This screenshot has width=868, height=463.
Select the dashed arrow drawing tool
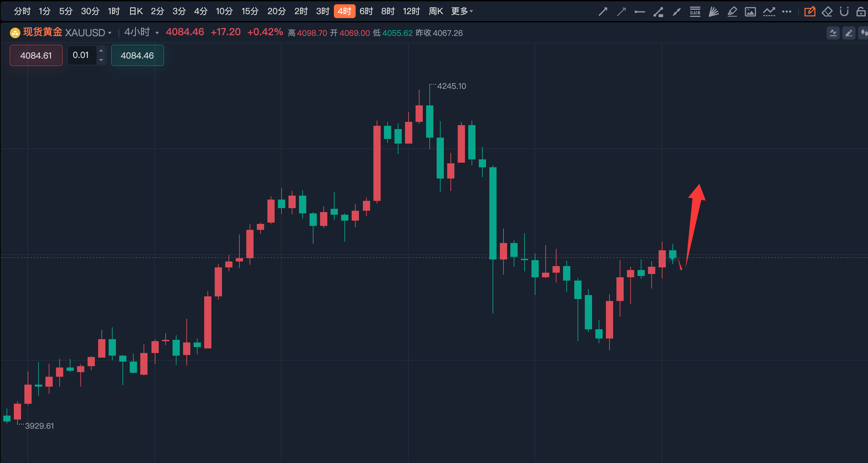(621, 12)
